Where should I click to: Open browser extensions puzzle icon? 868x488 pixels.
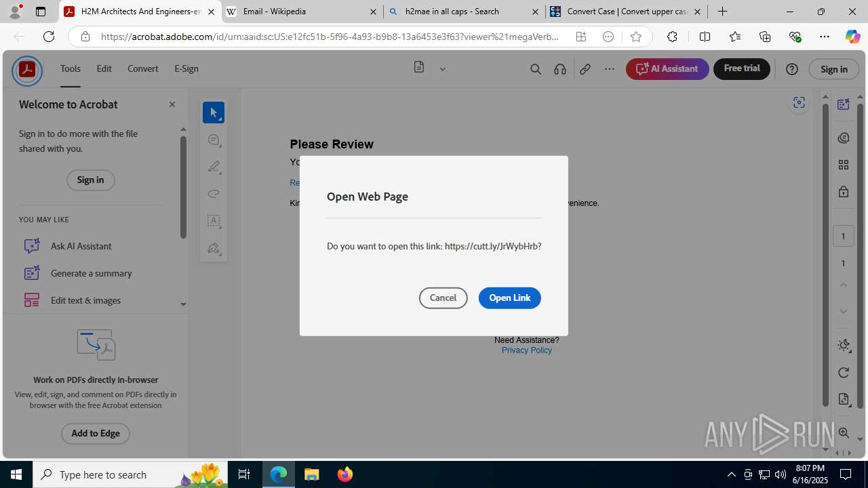(x=672, y=37)
